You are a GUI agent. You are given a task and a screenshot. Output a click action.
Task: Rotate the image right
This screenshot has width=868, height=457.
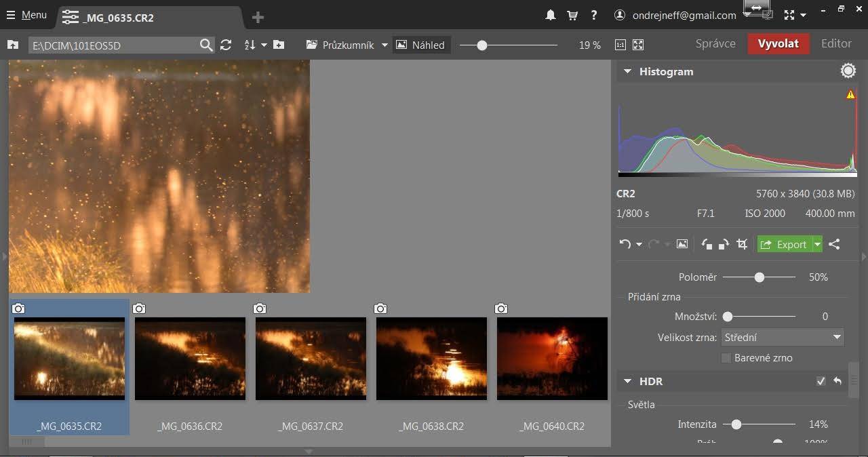[724, 245]
